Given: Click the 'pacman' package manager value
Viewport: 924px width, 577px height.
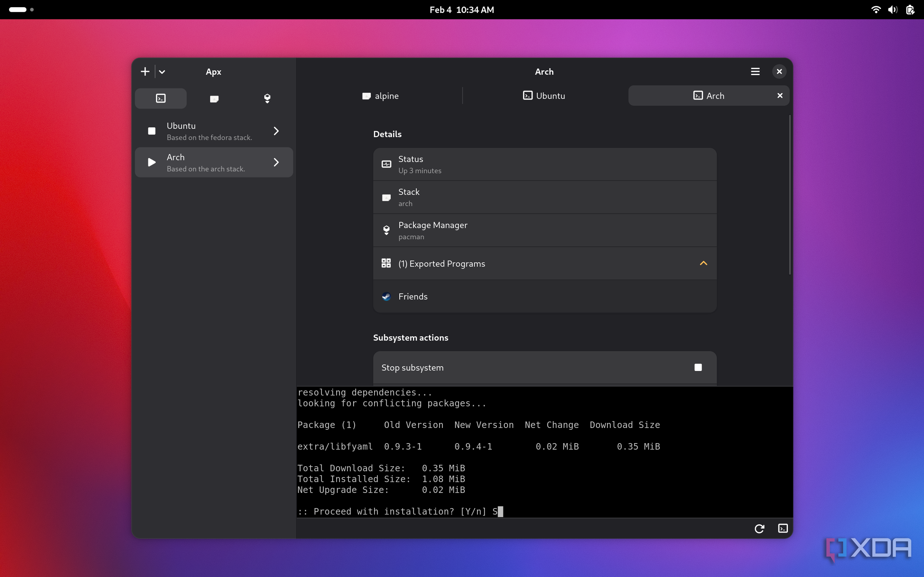Looking at the screenshot, I should pyautogui.click(x=411, y=237).
